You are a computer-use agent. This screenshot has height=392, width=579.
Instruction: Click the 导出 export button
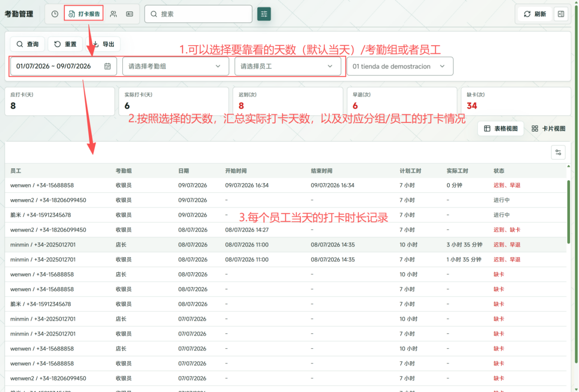click(x=103, y=44)
